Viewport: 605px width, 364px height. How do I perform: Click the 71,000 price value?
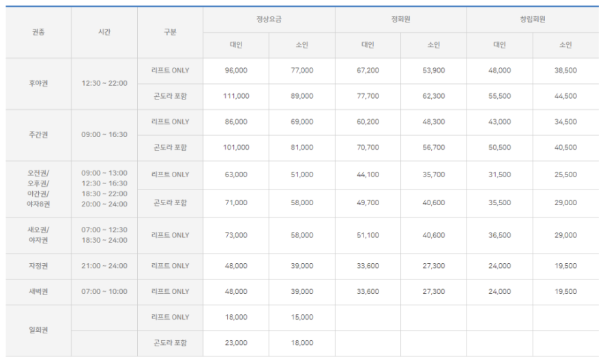(x=236, y=203)
